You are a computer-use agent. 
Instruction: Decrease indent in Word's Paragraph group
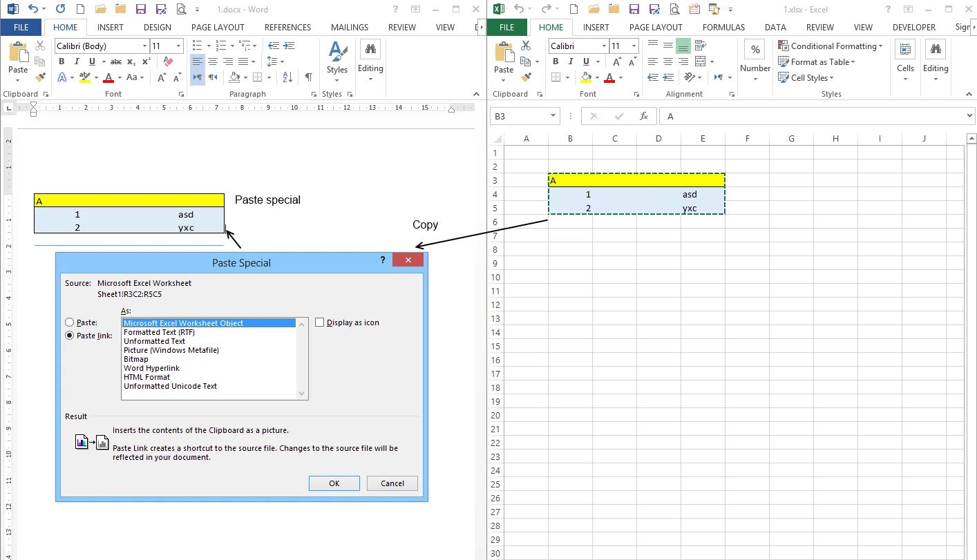tap(274, 46)
